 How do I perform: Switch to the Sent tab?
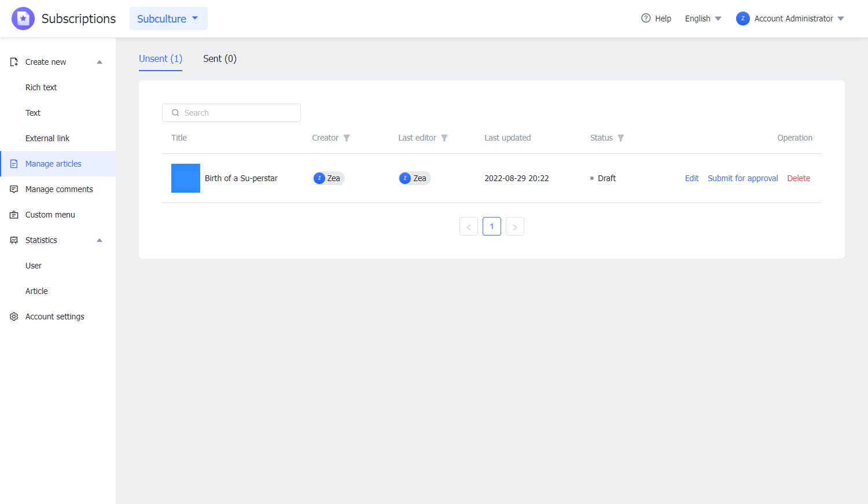point(220,58)
